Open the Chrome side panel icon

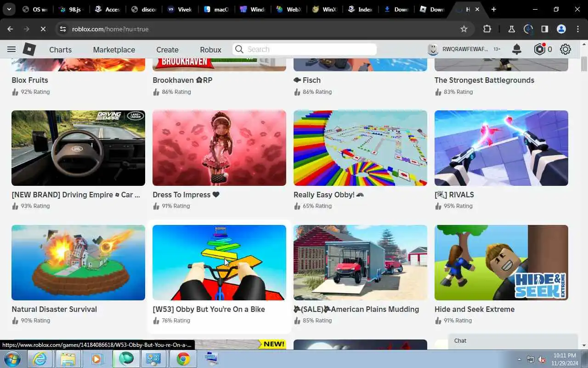545,29
